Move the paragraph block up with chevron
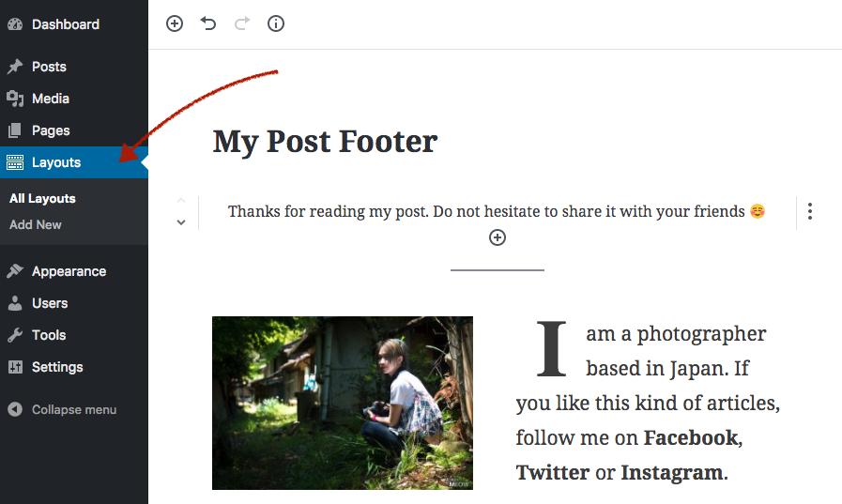Image resolution: width=842 pixels, height=504 pixels. point(181,200)
